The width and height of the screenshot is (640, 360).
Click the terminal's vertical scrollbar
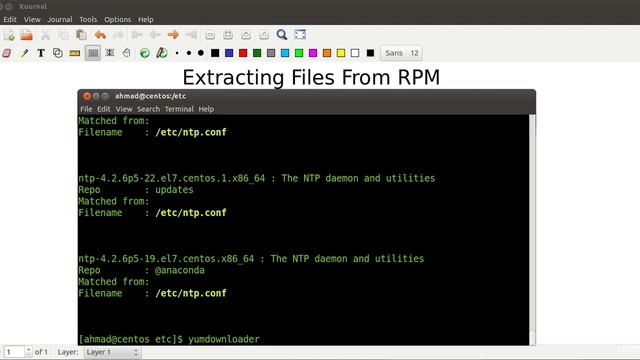[532, 229]
